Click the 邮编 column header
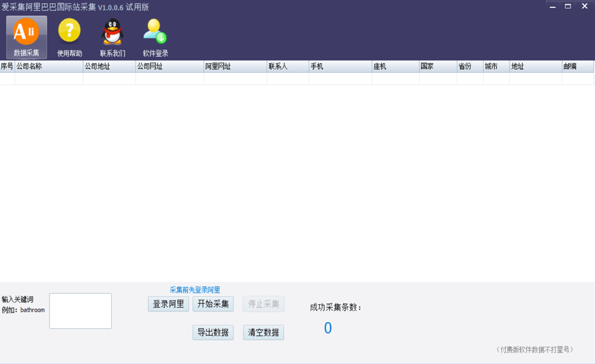 tap(578, 66)
